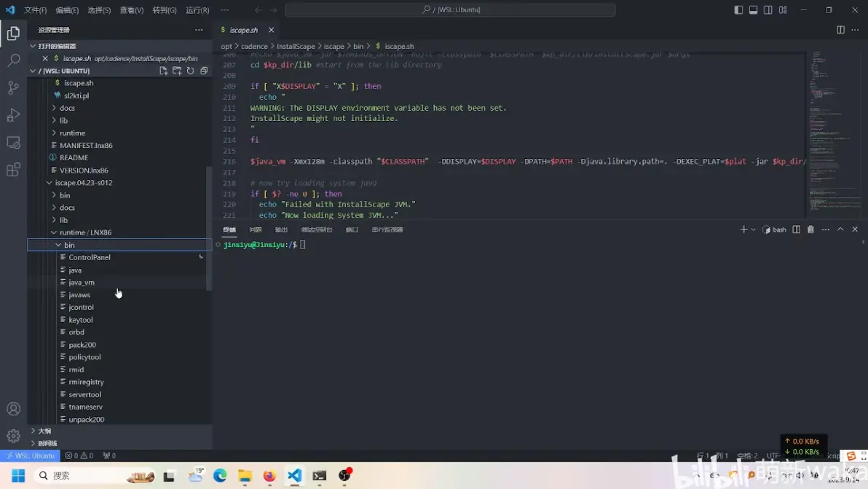Open the Source Control view
868x489 pixels.
pos(13,87)
